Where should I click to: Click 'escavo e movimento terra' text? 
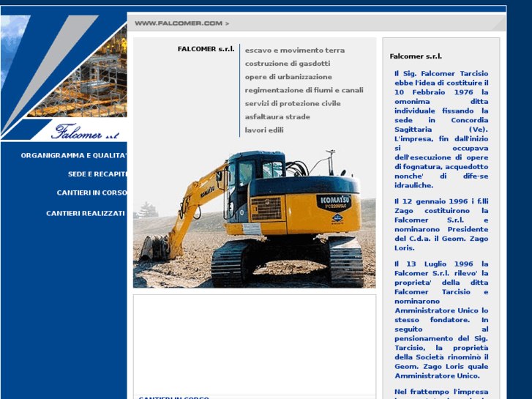point(295,51)
